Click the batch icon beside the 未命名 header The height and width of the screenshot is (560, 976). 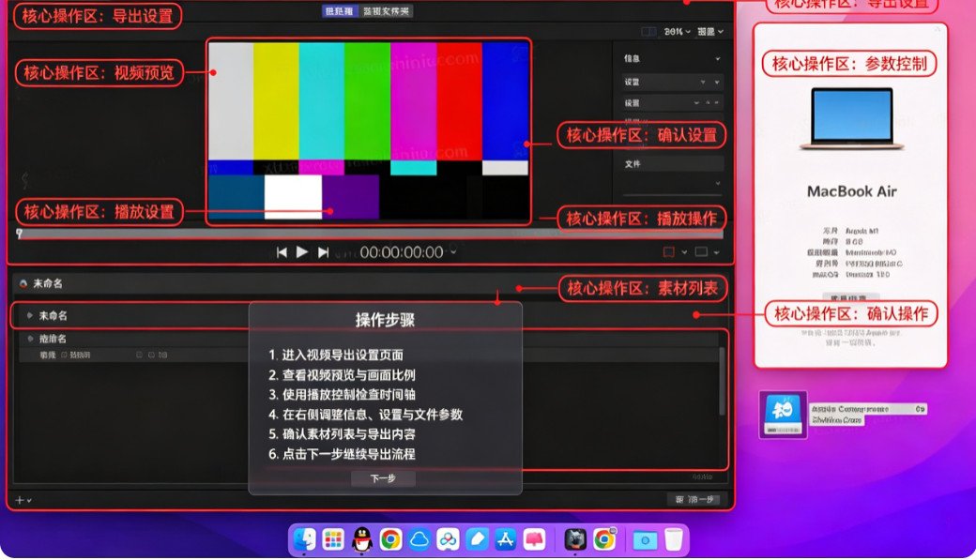pyautogui.click(x=23, y=283)
